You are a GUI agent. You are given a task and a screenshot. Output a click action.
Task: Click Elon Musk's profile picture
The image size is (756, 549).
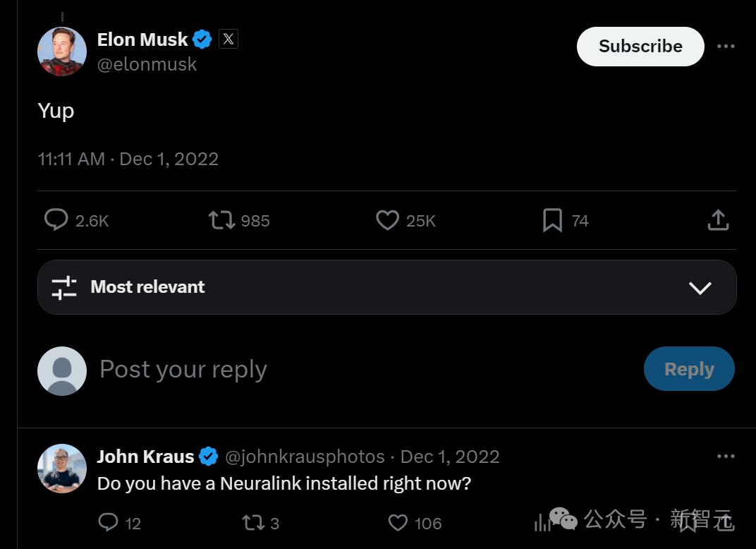62,52
